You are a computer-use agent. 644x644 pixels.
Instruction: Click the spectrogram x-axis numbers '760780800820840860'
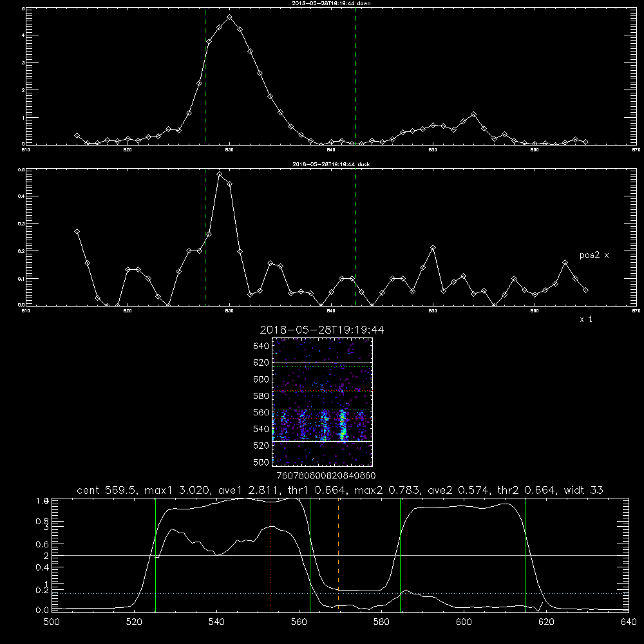[326, 475]
